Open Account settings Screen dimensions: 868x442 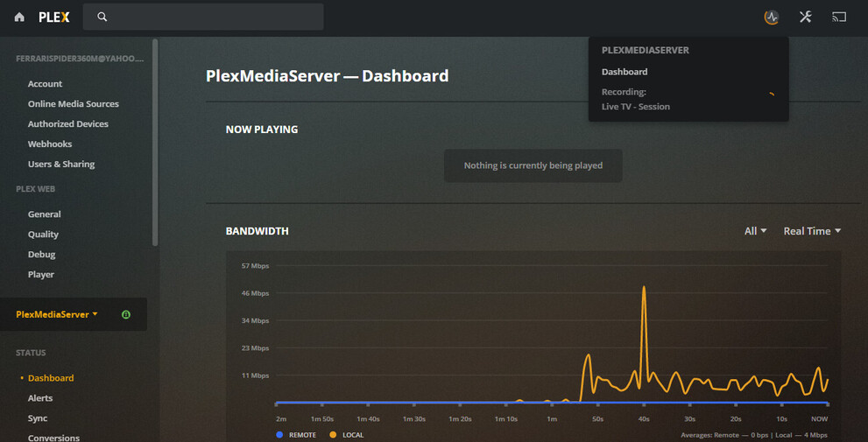pos(45,84)
